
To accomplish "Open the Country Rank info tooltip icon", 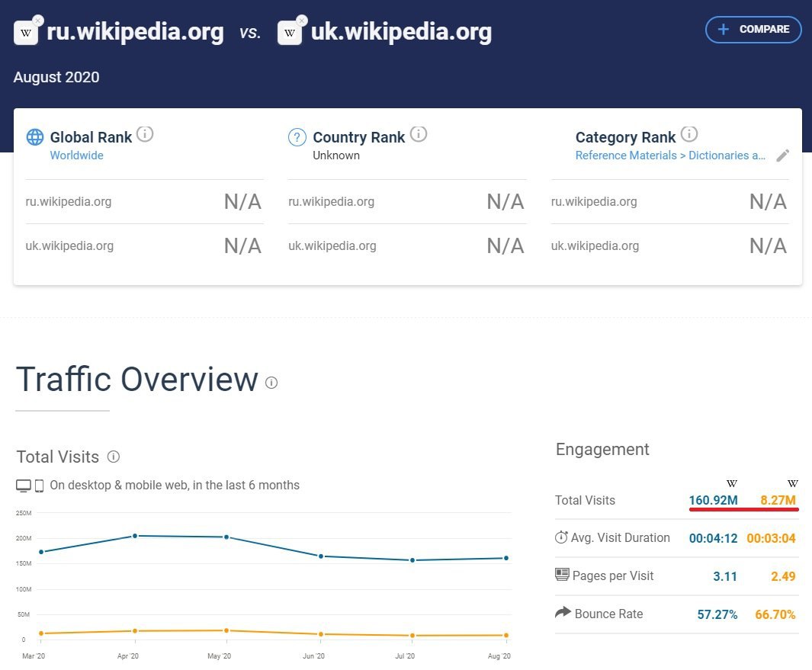I will 419,134.
